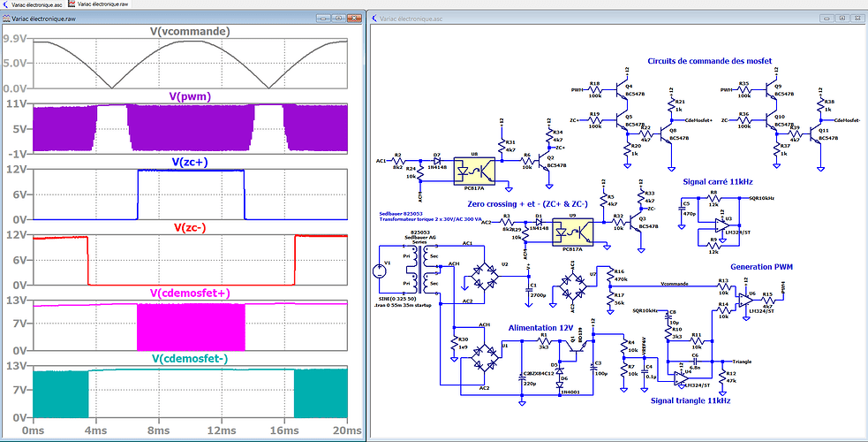Click the 20ms time axis label
868x442 pixels.
[348, 431]
